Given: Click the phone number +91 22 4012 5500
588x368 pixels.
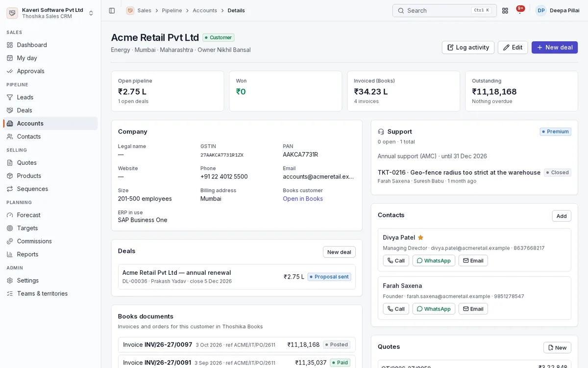Looking at the screenshot, I should pos(224,177).
